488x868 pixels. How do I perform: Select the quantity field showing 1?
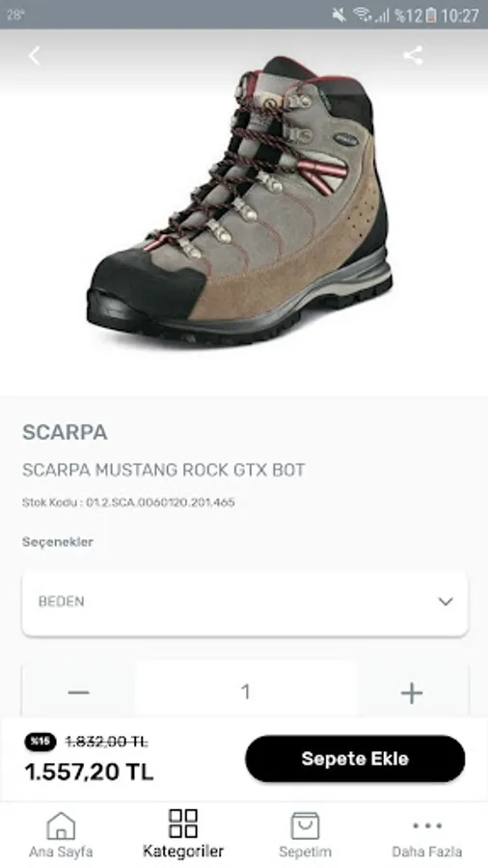(x=246, y=692)
